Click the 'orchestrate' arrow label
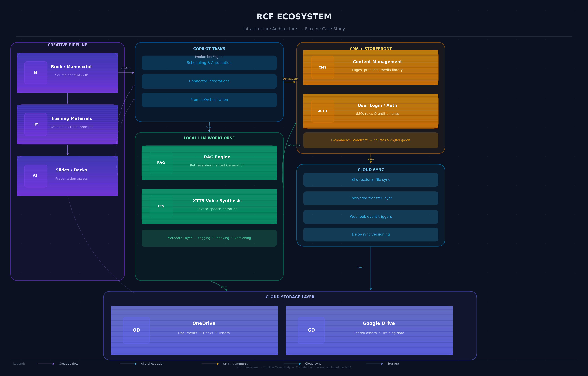This screenshot has width=588, height=376. click(290, 79)
